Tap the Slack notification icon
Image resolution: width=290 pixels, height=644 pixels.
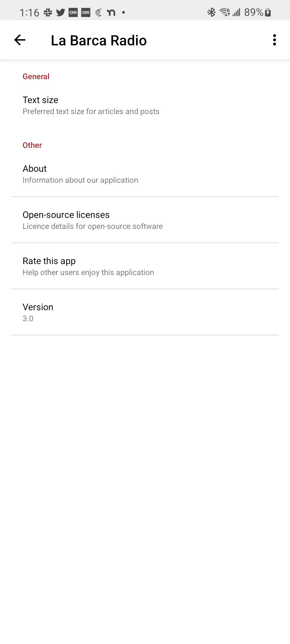48,12
